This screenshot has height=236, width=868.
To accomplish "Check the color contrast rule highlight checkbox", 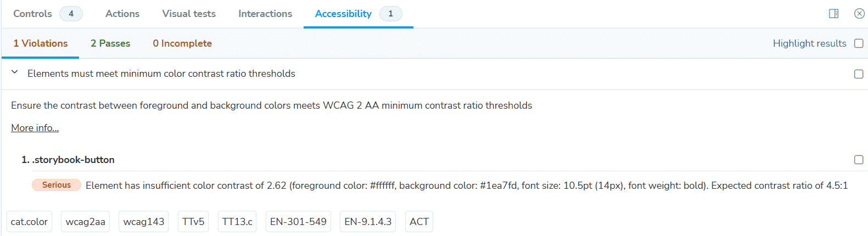I will click(x=859, y=74).
